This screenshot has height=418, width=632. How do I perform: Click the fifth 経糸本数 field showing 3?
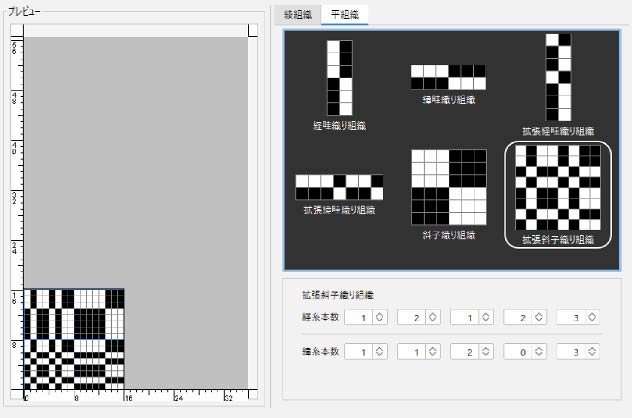pyautogui.click(x=571, y=317)
